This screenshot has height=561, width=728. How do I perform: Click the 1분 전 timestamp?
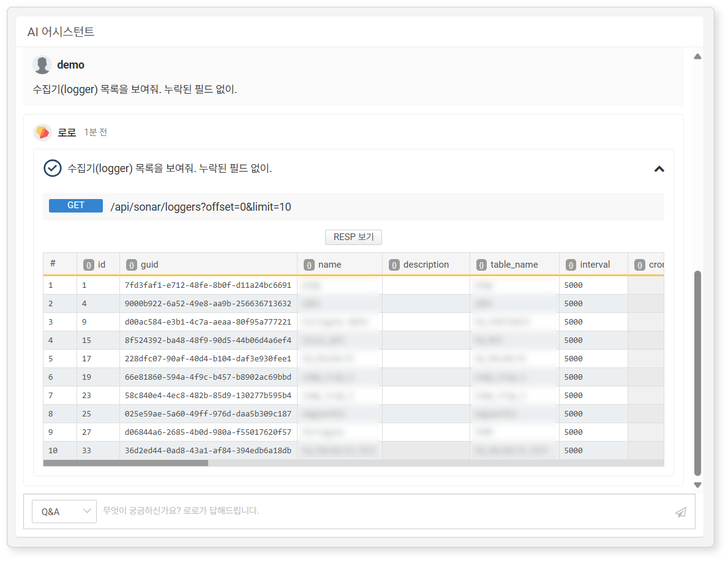[x=96, y=132]
